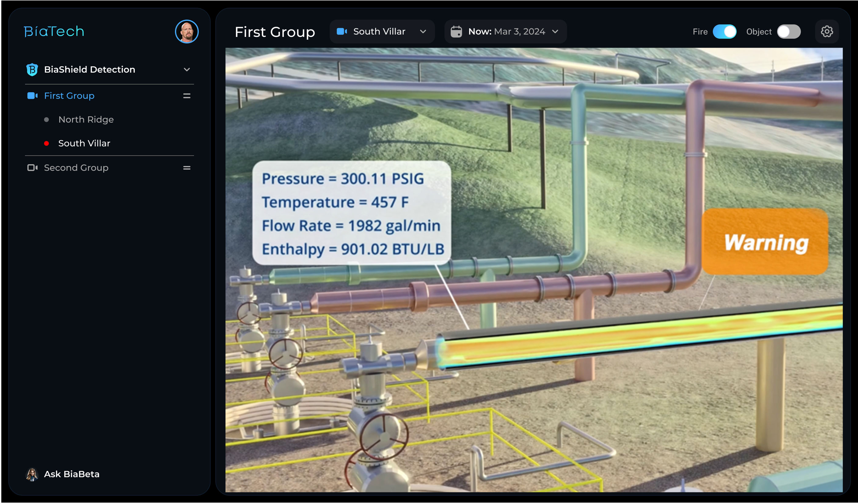Expand the date dropdown chevron

click(x=555, y=31)
